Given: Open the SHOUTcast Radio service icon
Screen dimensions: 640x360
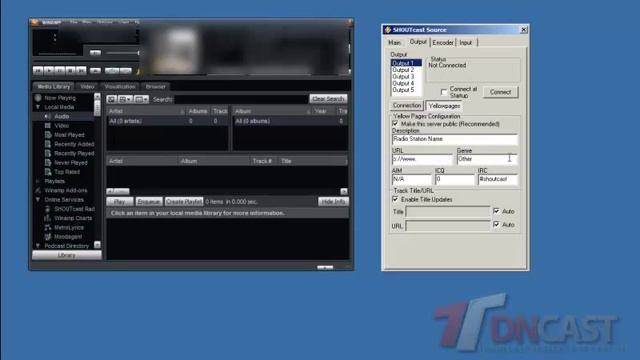Looking at the screenshot, I should pyautogui.click(x=48, y=209).
